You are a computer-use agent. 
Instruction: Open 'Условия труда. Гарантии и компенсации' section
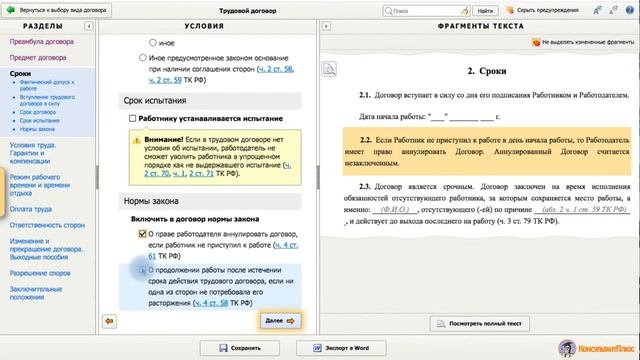pyautogui.click(x=33, y=153)
